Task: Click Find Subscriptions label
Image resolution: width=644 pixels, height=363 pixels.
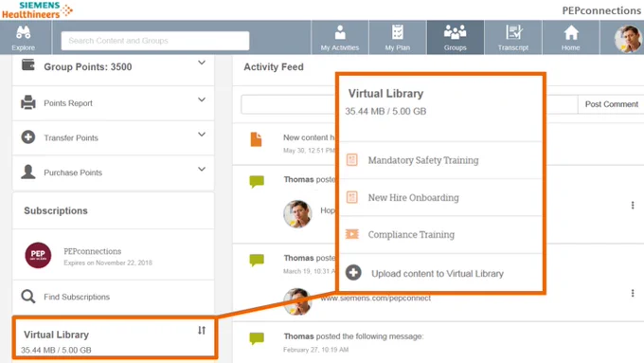Action: [77, 297]
